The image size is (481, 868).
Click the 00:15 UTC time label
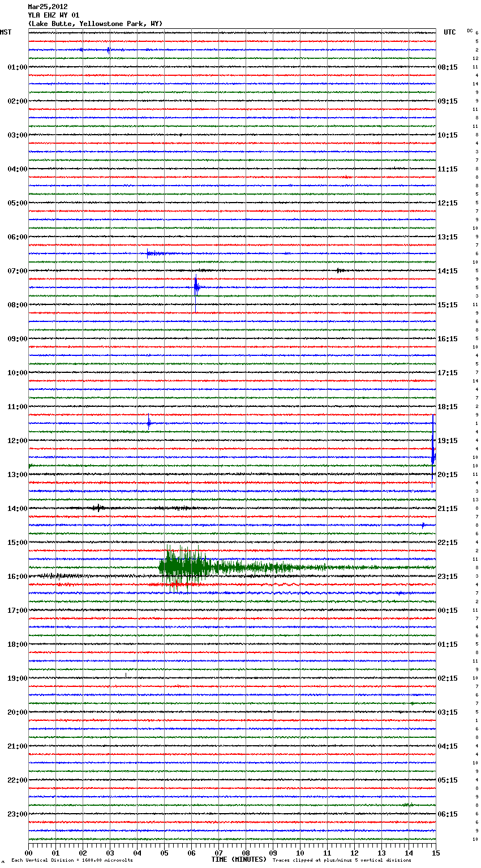pos(448,611)
